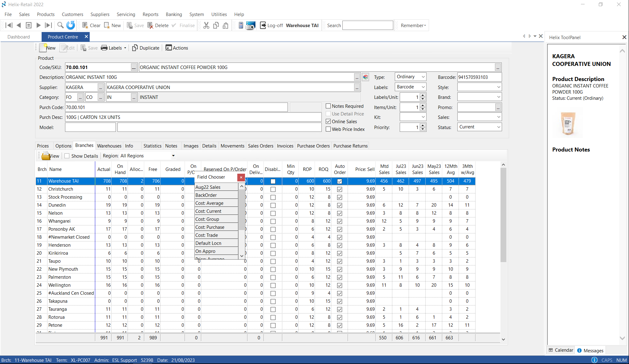Go to the last record arrow
629x364 pixels.
48,25
